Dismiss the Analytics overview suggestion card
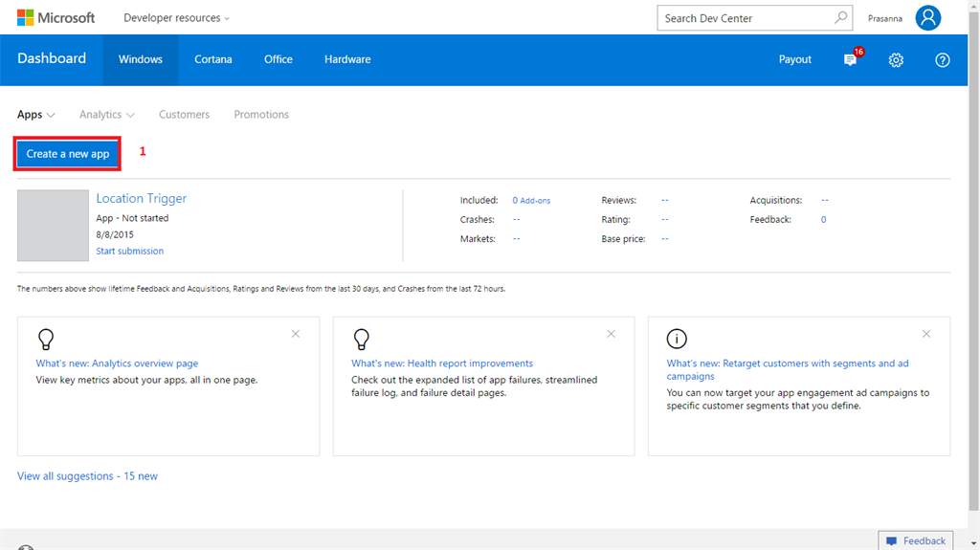980x550 pixels. pos(296,334)
